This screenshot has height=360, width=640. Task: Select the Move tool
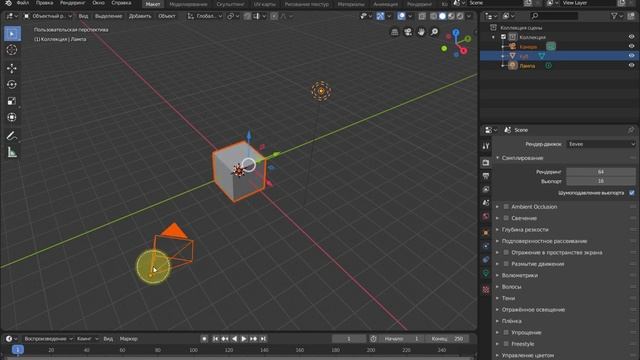12,68
